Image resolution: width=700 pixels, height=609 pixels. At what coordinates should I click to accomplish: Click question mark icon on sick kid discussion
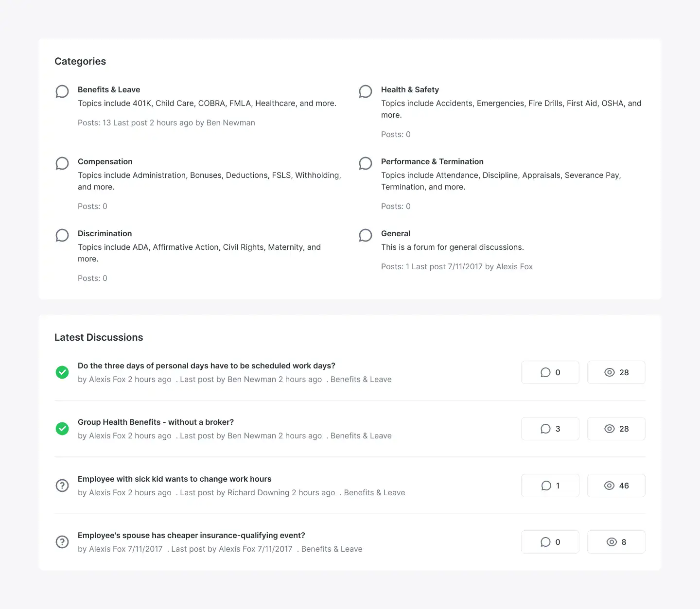[x=62, y=486]
